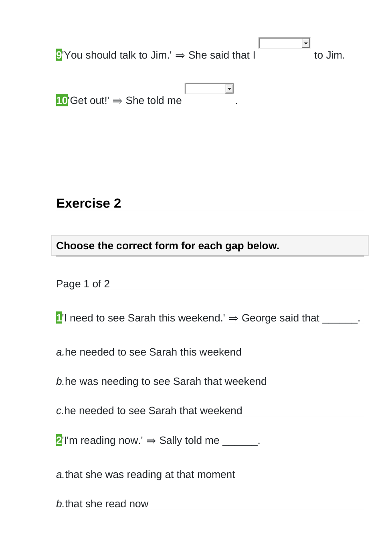Click the 'I'm reading now.' quote
Screen dimensions: 392x555
103,440
